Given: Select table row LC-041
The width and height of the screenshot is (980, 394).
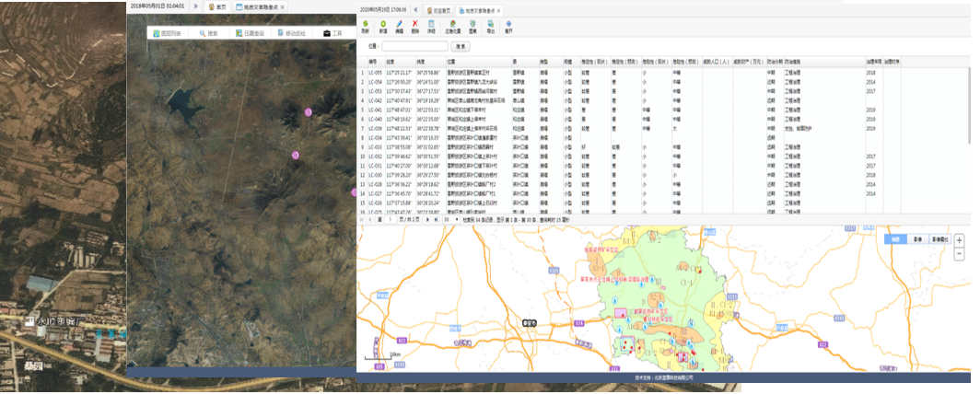Looking at the screenshot, I should point(629,110).
